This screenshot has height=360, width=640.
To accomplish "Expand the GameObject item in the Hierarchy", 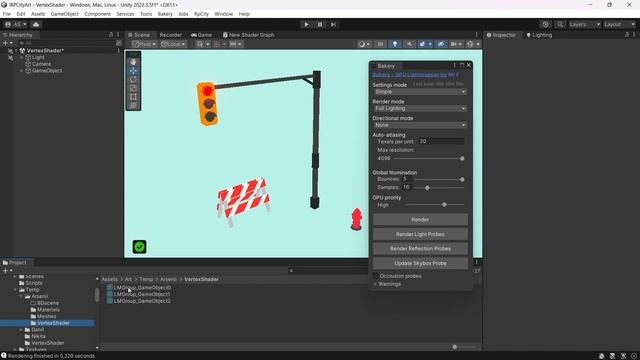I will coord(22,71).
